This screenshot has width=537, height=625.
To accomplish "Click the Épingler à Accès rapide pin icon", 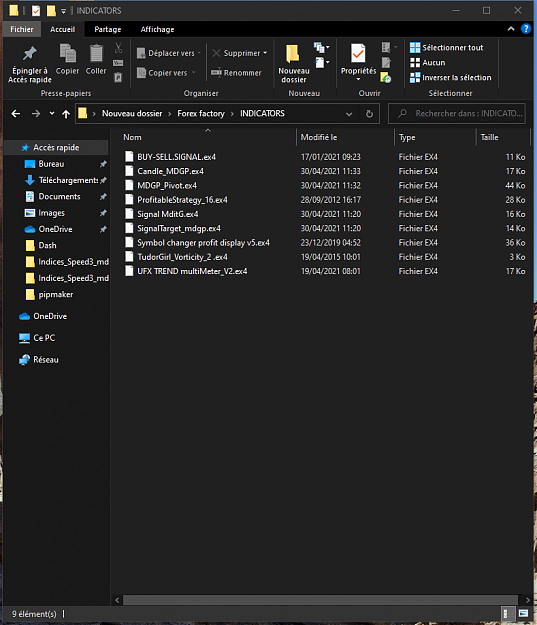I will 30,53.
